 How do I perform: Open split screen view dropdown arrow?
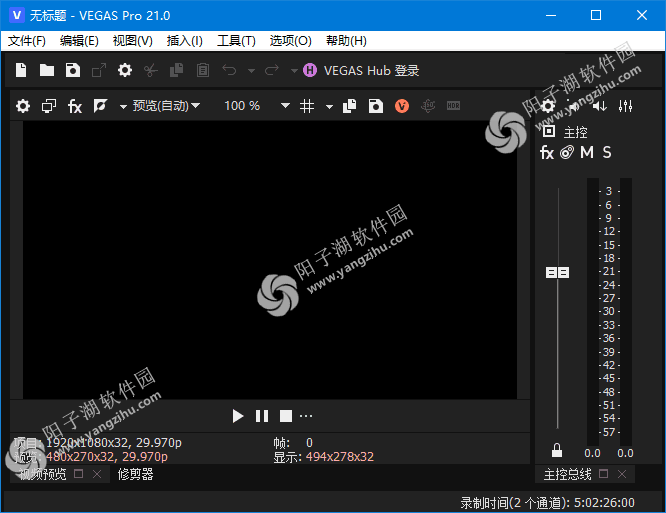click(x=123, y=107)
